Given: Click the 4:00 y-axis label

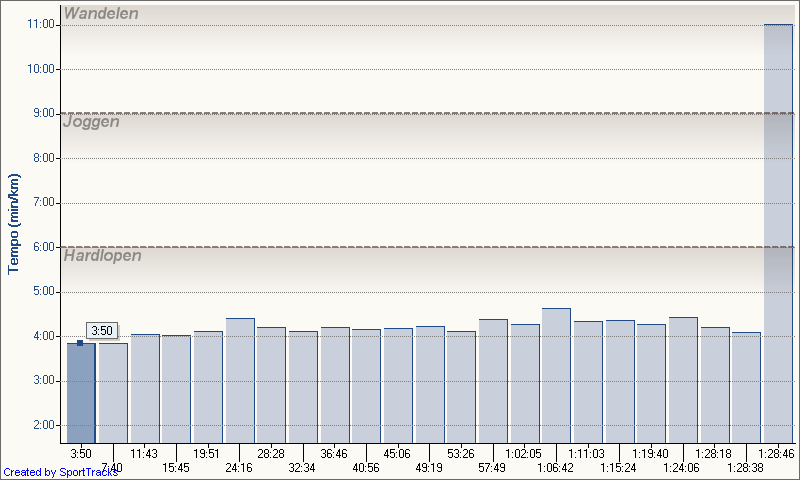Looking at the screenshot, I should tap(44, 336).
